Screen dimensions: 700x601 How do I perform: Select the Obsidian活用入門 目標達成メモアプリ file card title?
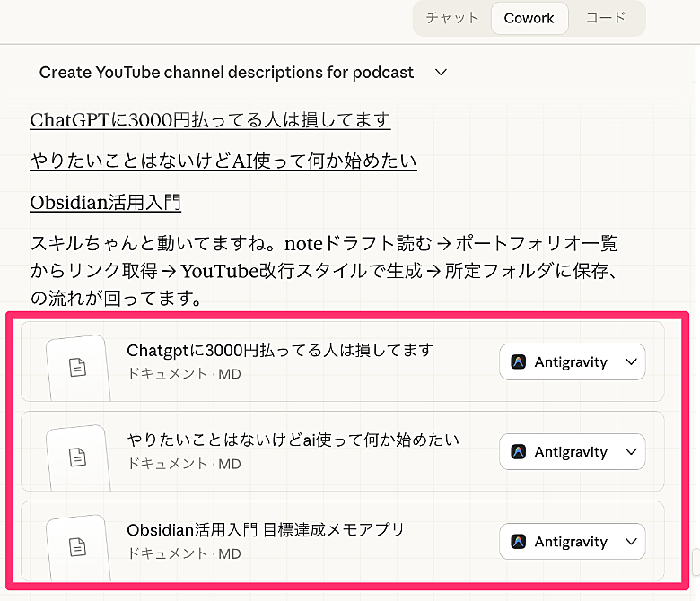click(x=266, y=529)
